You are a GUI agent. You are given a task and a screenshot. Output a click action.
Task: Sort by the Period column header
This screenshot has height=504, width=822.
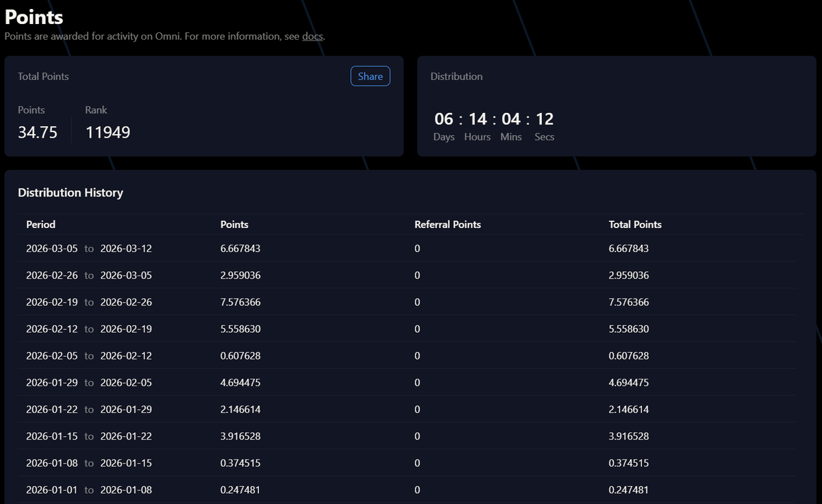pos(40,224)
